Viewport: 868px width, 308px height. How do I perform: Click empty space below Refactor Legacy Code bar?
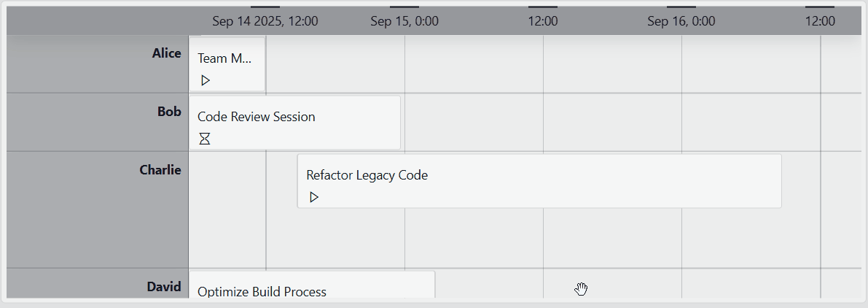(525, 238)
